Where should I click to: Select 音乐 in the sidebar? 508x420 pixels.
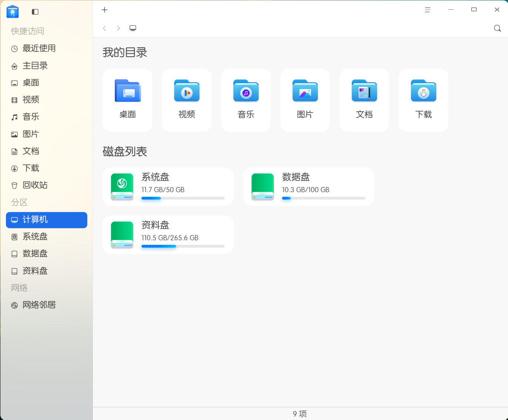tap(47, 117)
